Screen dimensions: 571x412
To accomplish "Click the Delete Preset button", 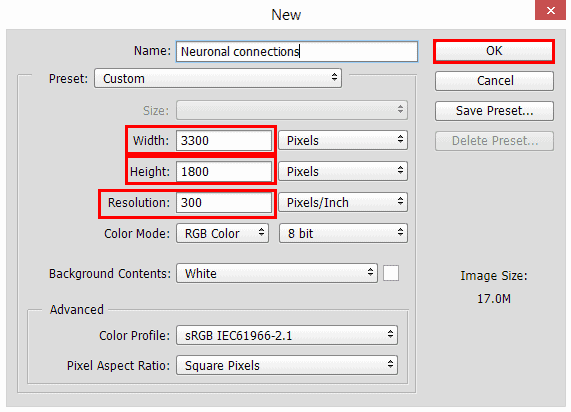I will pos(494,141).
